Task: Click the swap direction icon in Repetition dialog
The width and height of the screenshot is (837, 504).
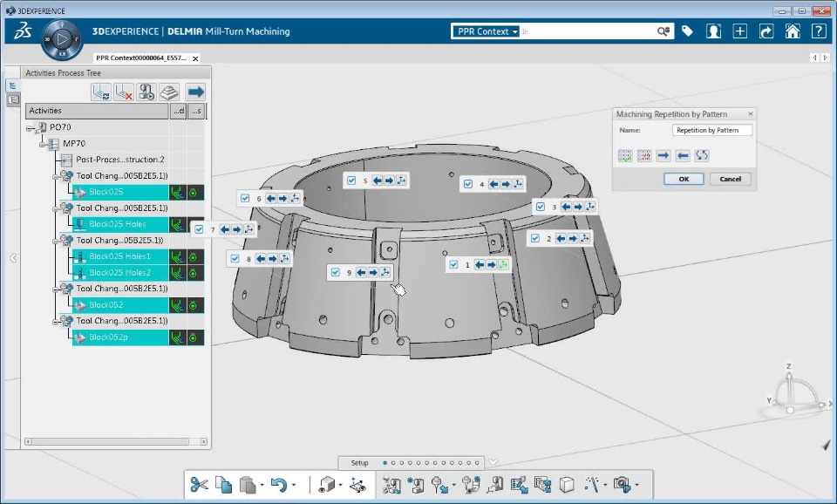Action: [x=702, y=155]
